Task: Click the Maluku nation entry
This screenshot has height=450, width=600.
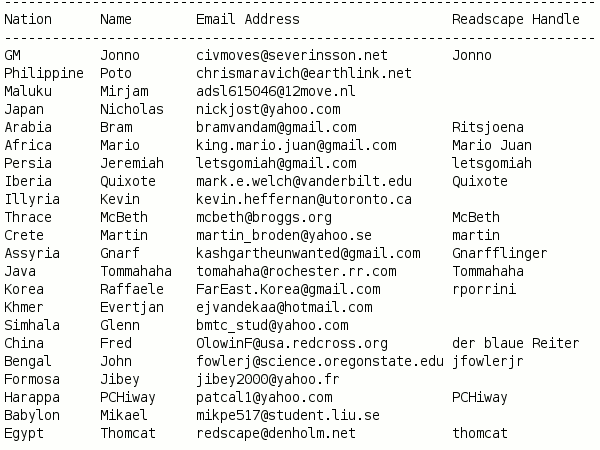Action: (x=28, y=91)
